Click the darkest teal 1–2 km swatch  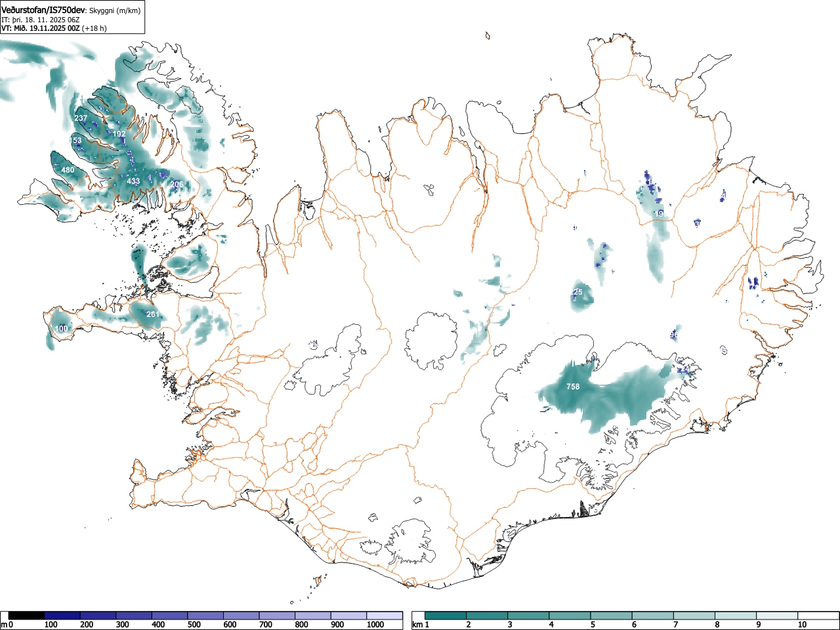[x=446, y=616]
